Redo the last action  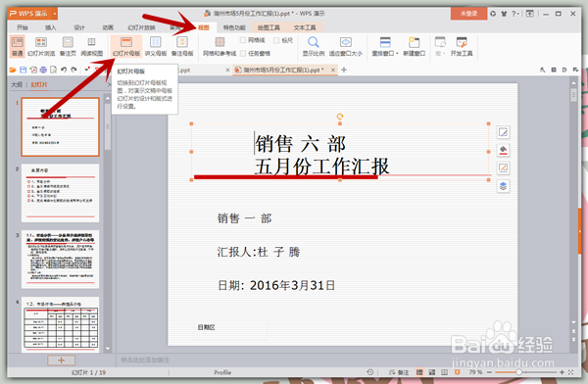[x=74, y=70]
